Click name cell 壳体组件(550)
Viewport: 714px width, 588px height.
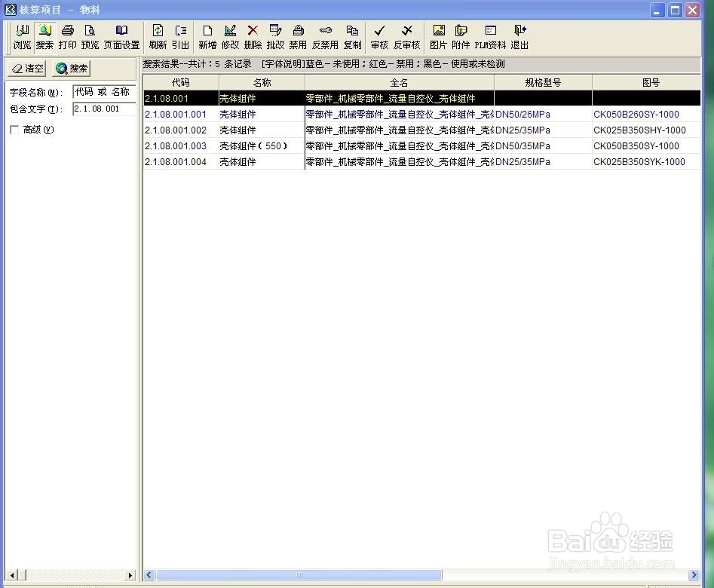click(x=262, y=146)
